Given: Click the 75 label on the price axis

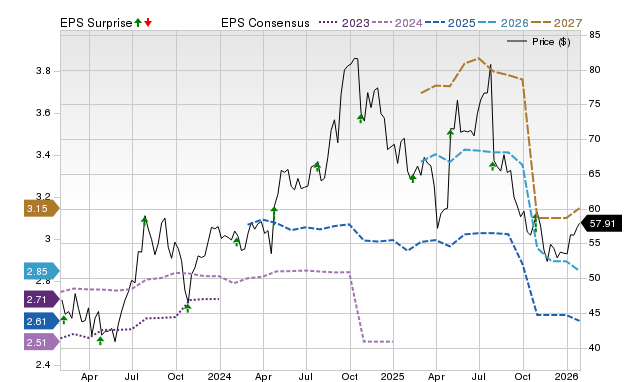Looking at the screenshot, I should (595, 104).
